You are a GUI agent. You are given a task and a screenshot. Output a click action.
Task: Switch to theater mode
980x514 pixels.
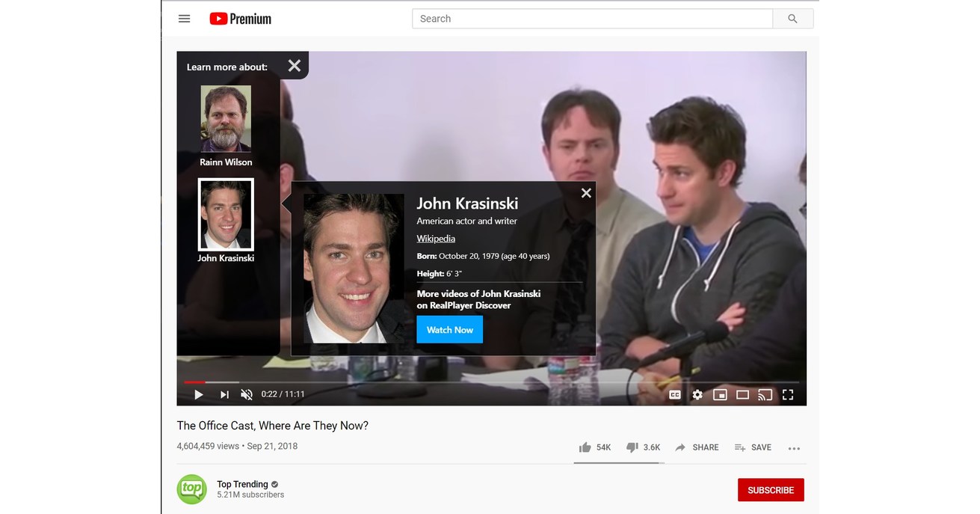(742, 394)
